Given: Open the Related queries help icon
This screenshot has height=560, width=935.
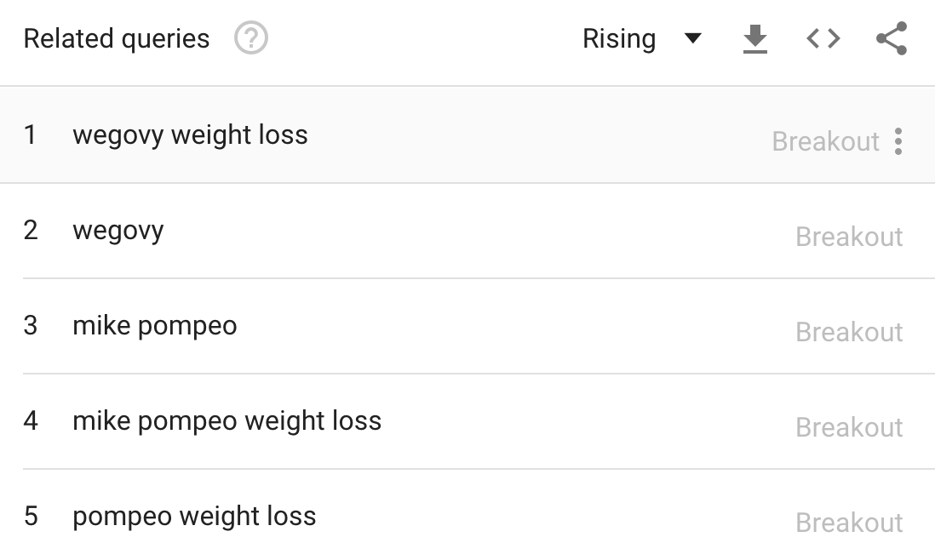Looking at the screenshot, I should click(x=250, y=38).
